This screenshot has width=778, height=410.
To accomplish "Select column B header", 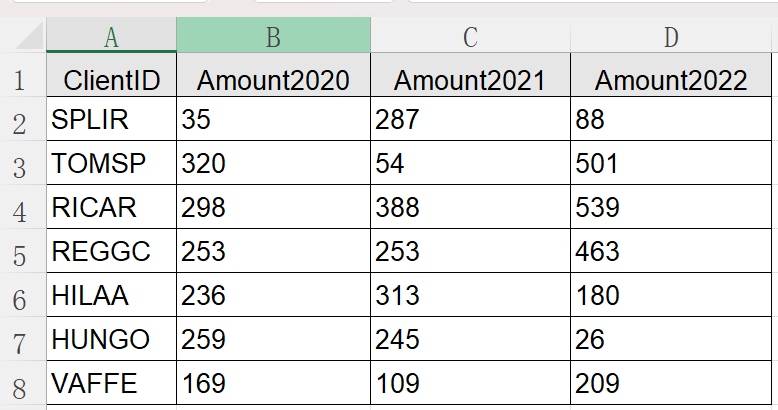I will (x=273, y=37).
